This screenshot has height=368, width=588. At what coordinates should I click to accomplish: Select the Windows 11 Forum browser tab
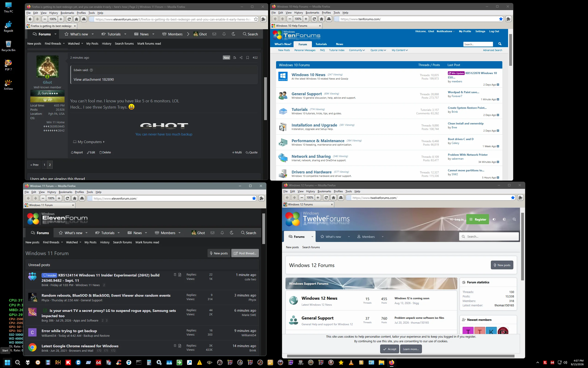(49, 205)
